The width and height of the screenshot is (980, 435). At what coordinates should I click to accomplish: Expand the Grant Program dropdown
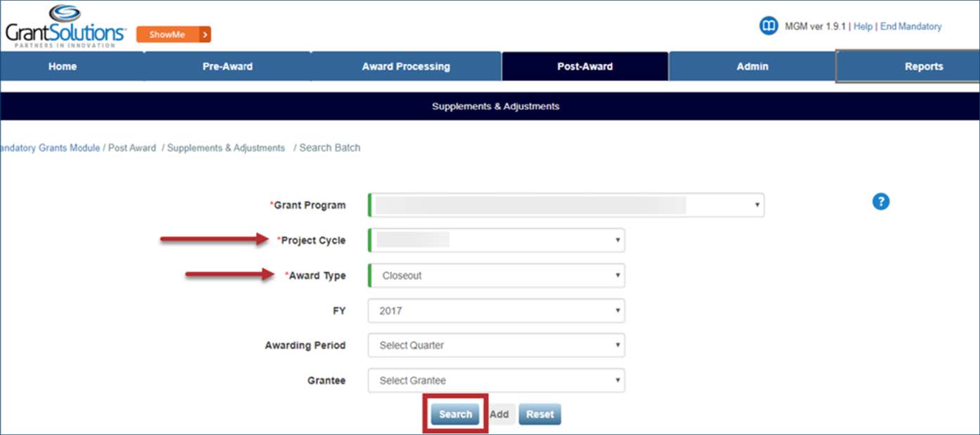pyautogui.click(x=566, y=206)
